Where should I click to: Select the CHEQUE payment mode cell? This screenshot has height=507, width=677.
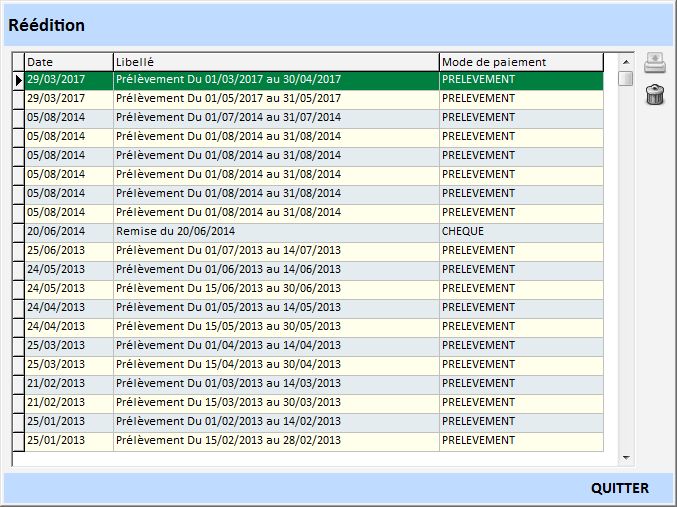pos(520,231)
